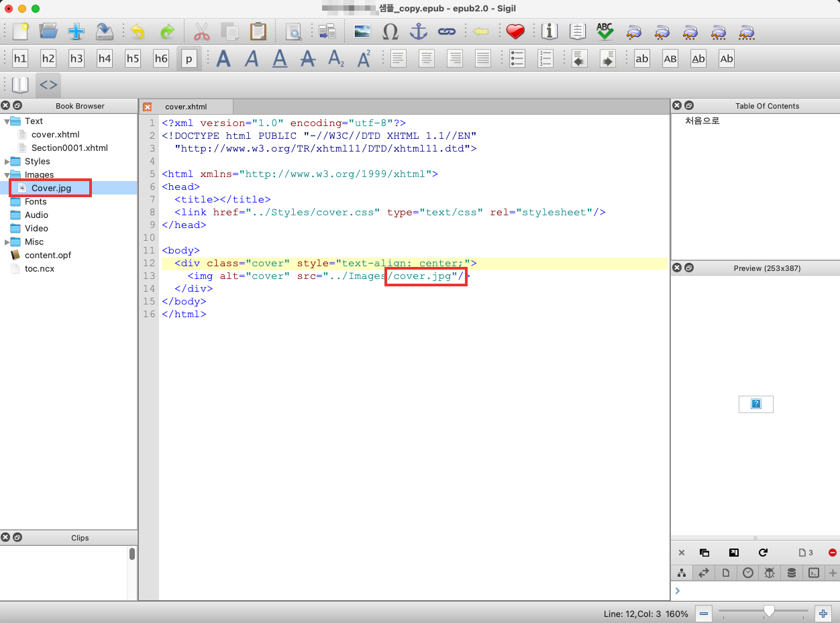Open Metadata Editor info icon
The image size is (840, 623).
coord(549,31)
